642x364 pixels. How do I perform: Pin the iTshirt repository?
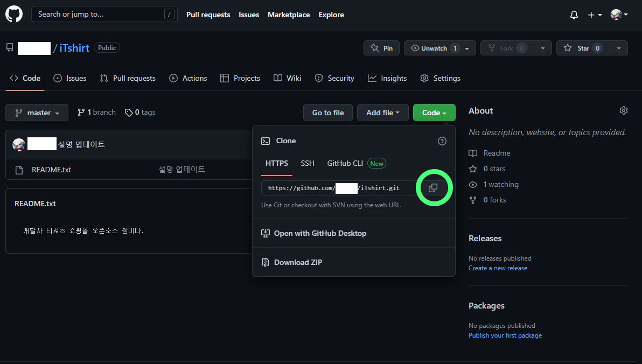point(381,48)
